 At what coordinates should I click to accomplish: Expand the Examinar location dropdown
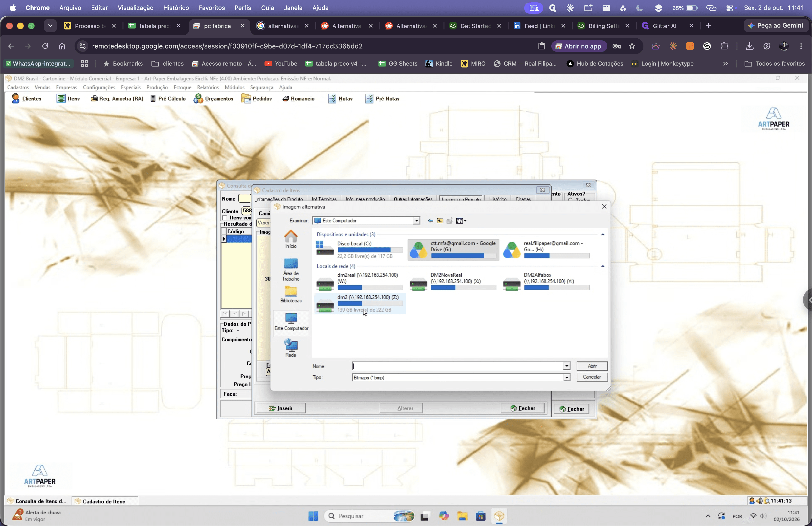(x=416, y=221)
